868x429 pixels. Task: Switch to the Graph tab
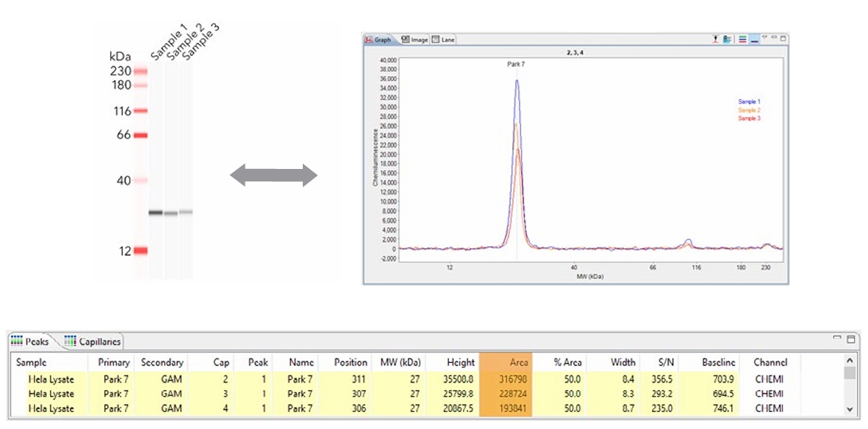(x=379, y=39)
